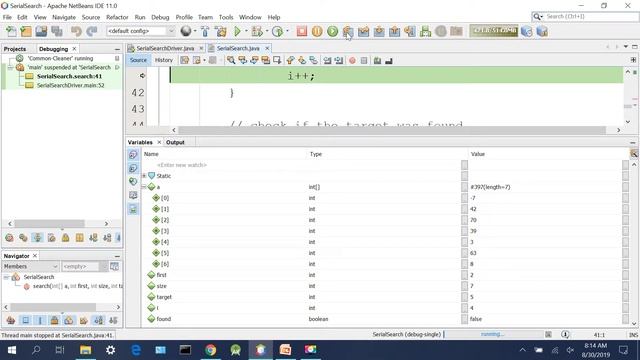
Task: Open the default config dropdown
Action: (141, 31)
